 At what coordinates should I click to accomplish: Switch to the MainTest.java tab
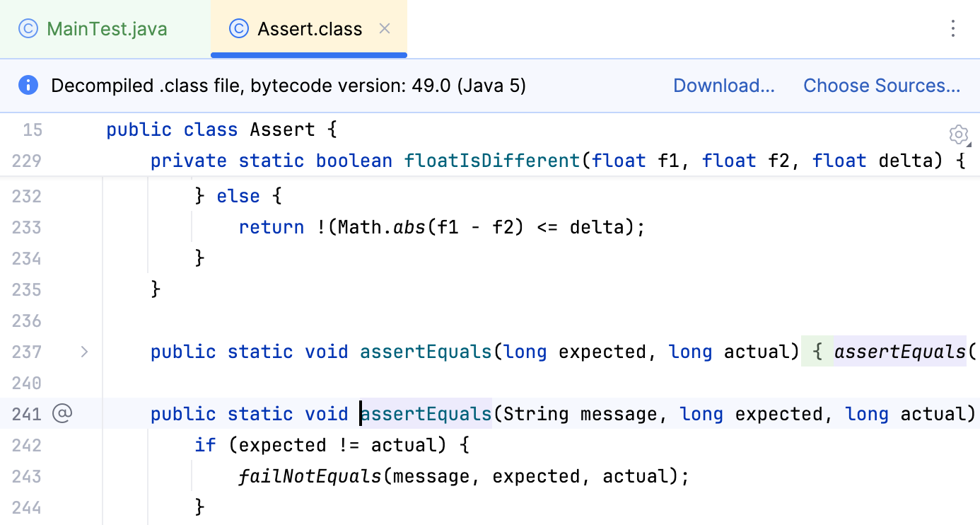(106, 28)
